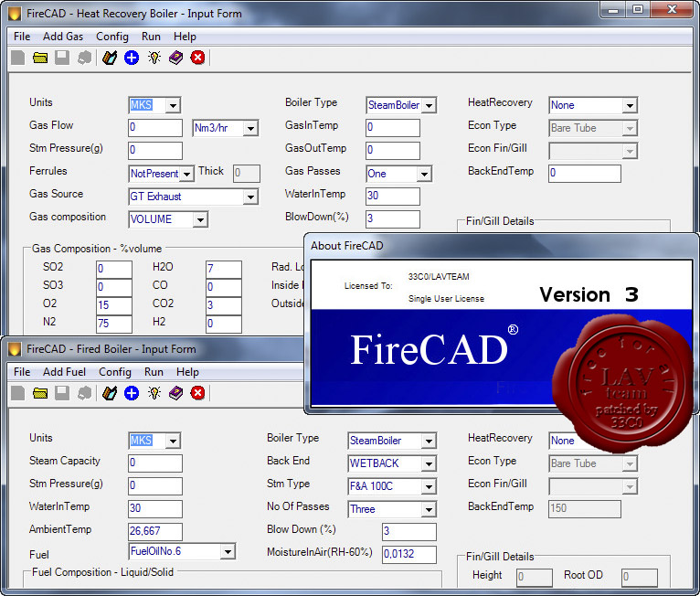Screen dimensions: 700x596
Task: Click Gas Flow value input field
Action: pos(155,128)
